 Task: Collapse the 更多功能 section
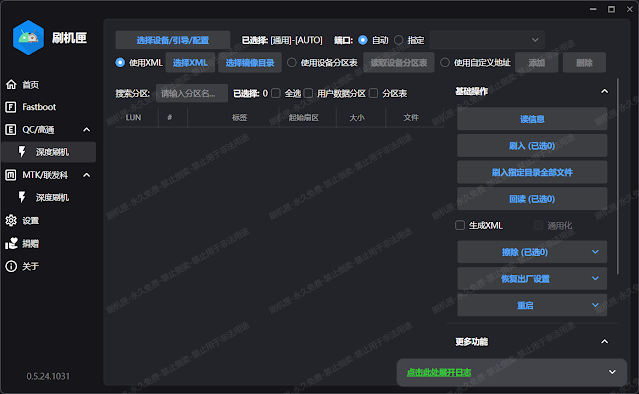[604, 341]
